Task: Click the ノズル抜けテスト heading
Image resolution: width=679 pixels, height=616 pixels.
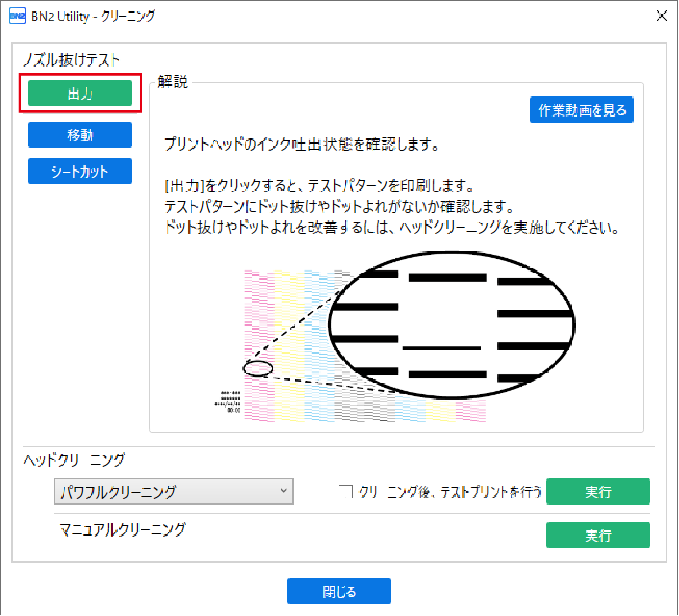Action: (x=71, y=59)
